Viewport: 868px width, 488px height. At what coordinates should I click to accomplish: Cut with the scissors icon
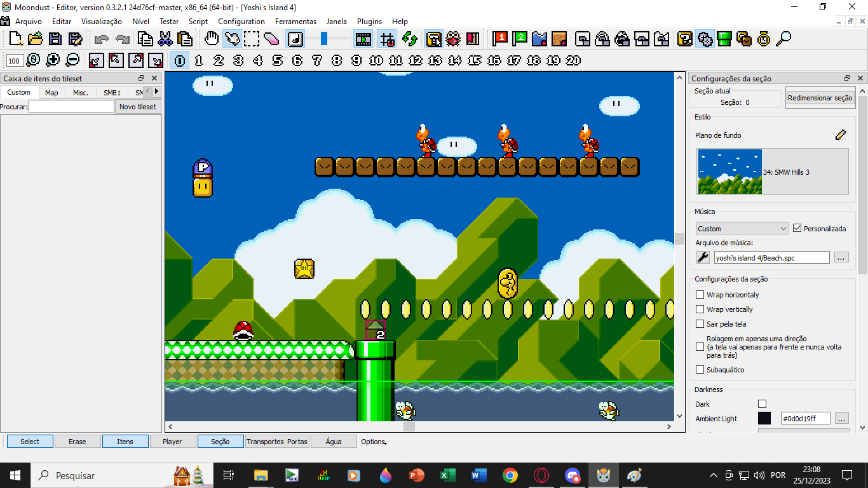tap(165, 39)
